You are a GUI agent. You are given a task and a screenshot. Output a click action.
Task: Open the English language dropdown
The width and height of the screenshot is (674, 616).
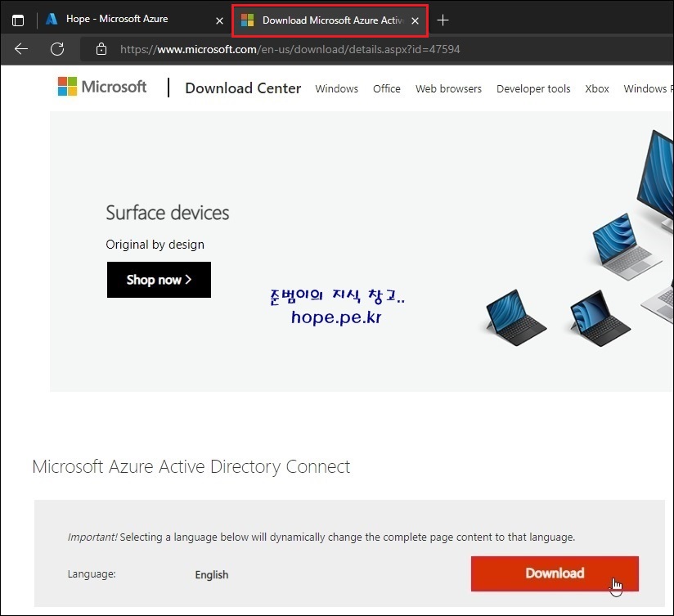[x=212, y=575]
